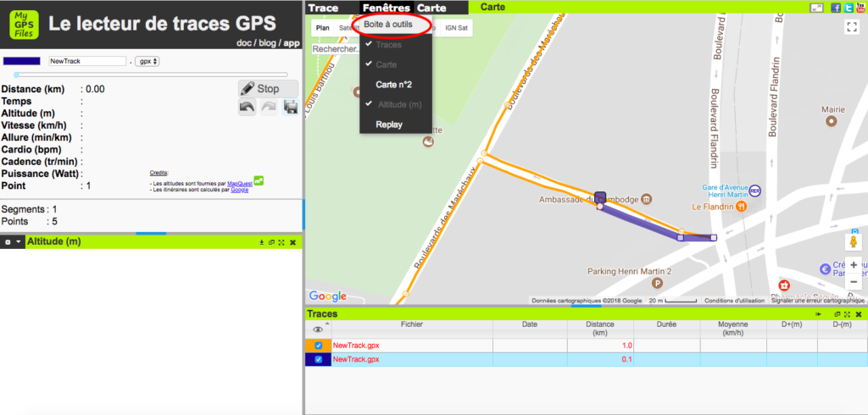Screen dimensions: 868x415
Task: Toggle visibility of blue NewTrack.gpx trace
Action: pyautogui.click(x=319, y=359)
